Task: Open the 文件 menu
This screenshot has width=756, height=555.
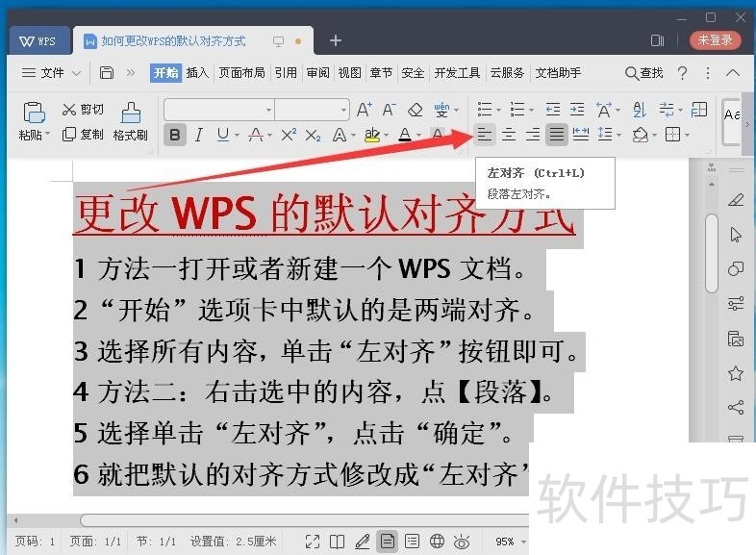Action: (51, 73)
